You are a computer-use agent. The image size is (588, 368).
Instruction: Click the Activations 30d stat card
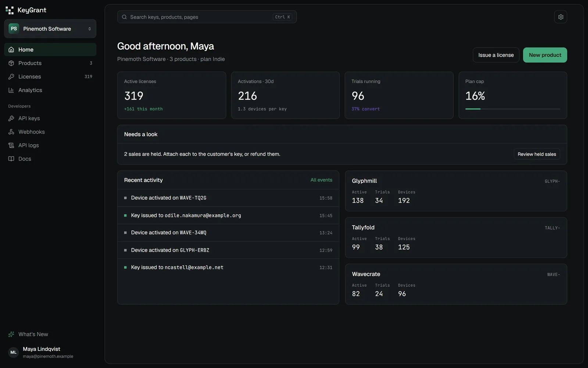pyautogui.click(x=285, y=95)
